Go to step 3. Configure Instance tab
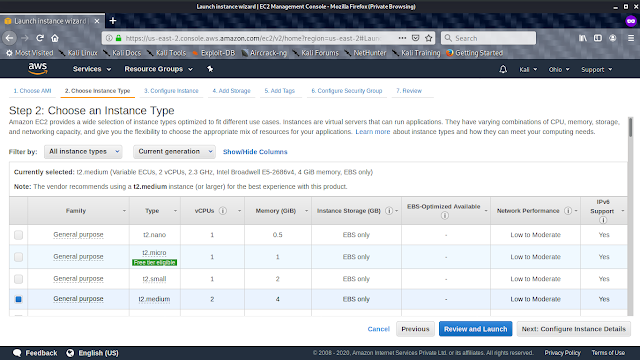The image size is (640, 360). click(x=171, y=91)
